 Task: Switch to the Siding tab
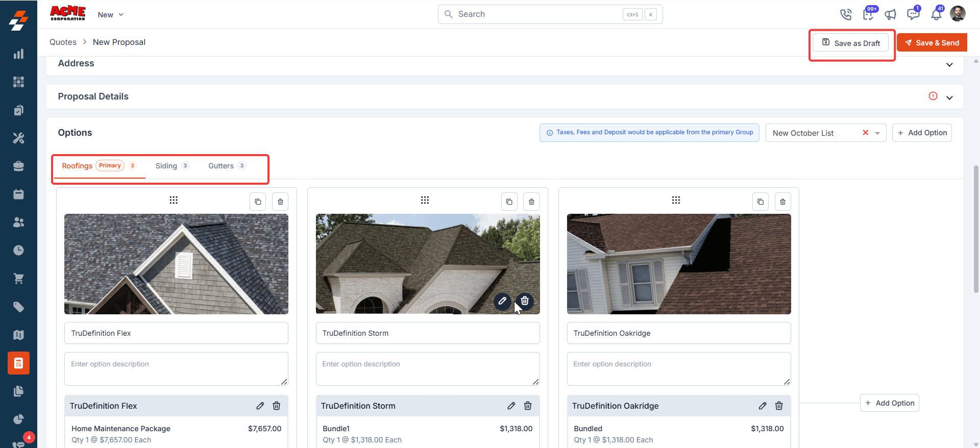point(173,166)
